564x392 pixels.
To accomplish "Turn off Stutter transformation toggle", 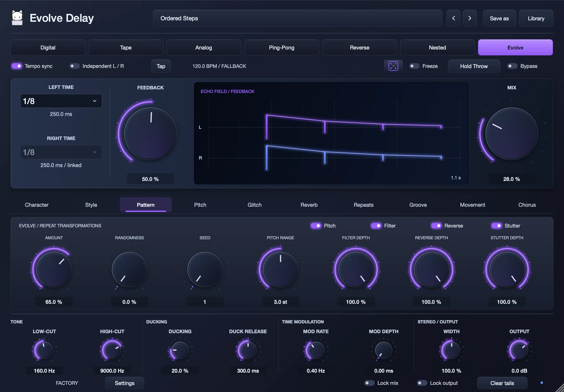I will [x=496, y=225].
